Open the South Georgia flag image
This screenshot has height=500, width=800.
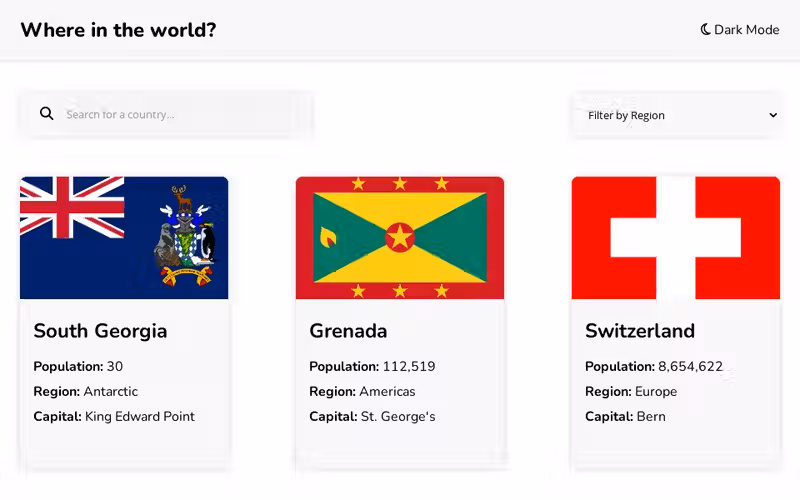coord(124,238)
